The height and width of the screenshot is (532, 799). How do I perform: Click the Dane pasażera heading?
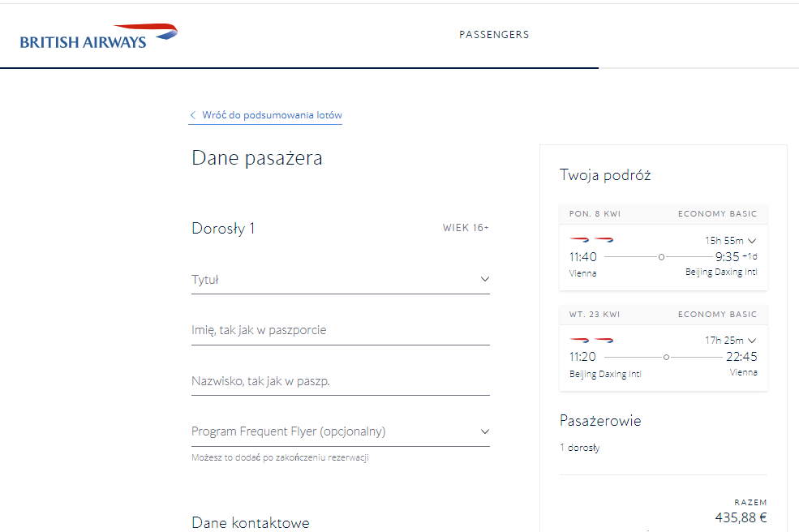point(257,158)
